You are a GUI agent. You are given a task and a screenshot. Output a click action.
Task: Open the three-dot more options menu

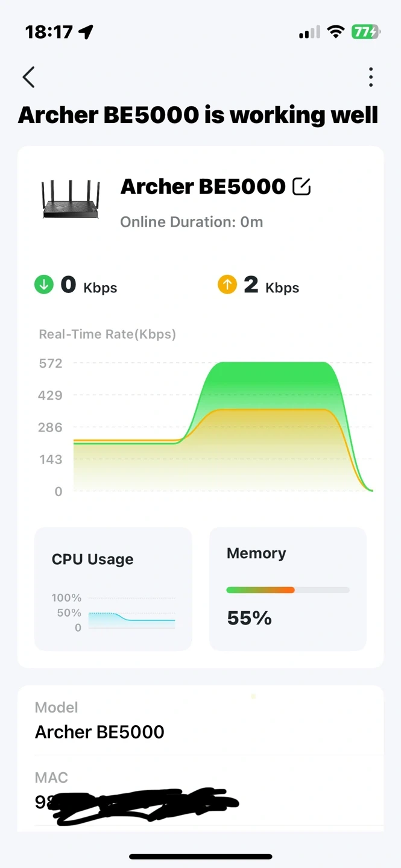370,77
